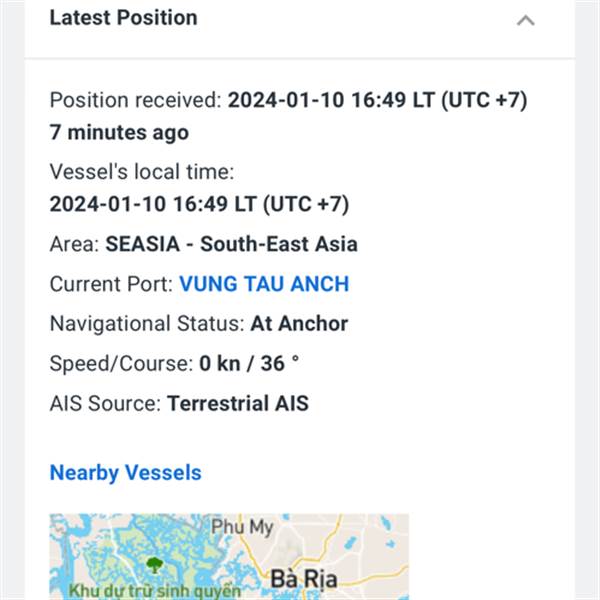Click the Khu dự trữ sinh quyển label
The image size is (600, 600).
click(x=155, y=590)
